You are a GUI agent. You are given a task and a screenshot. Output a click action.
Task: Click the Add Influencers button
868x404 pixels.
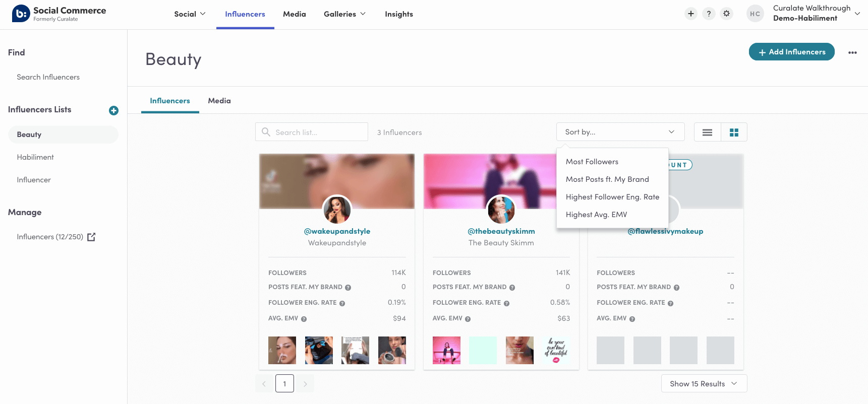pyautogui.click(x=791, y=52)
